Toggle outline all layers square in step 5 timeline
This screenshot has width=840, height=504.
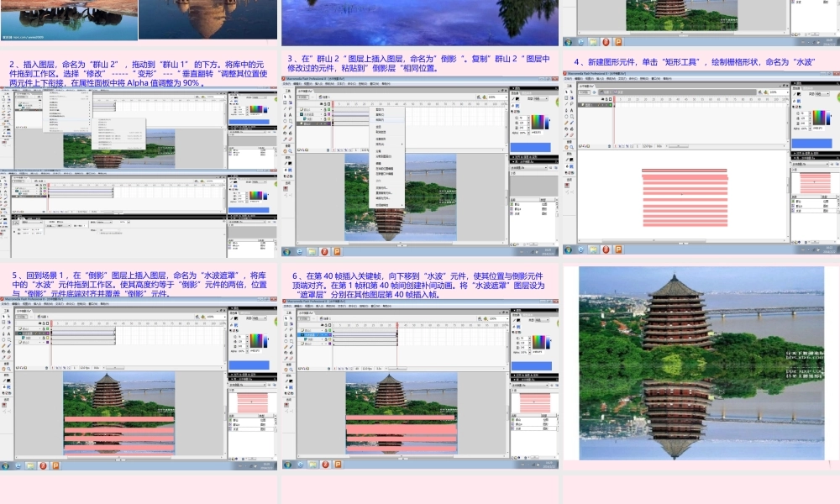click(48, 323)
